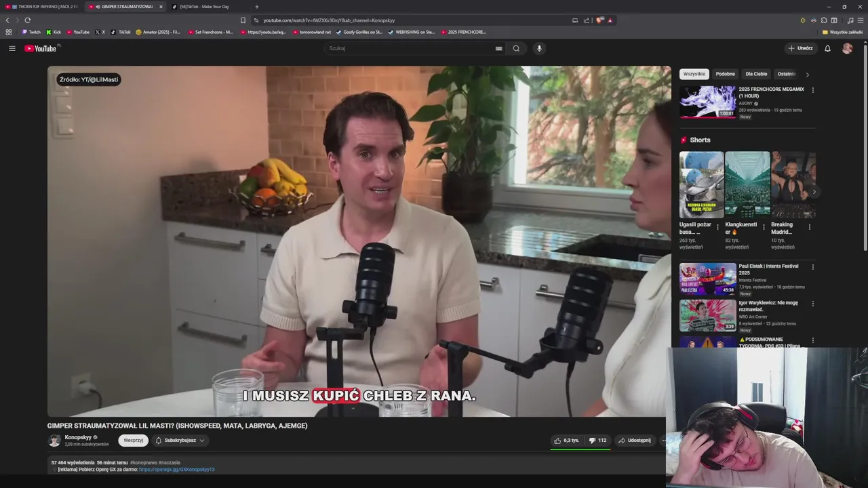
Task: Open the Konopskyy channel avatar
Action: pyautogui.click(x=54, y=441)
